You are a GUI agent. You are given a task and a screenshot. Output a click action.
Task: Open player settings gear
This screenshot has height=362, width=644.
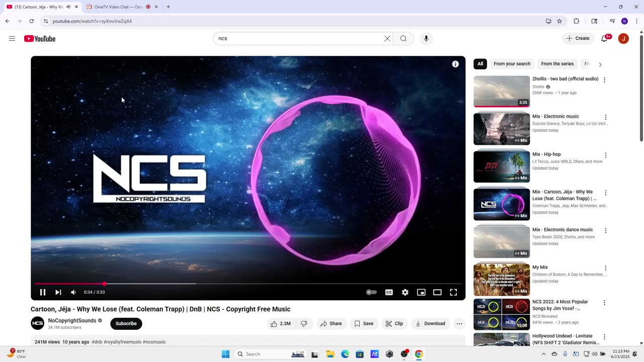pyautogui.click(x=405, y=292)
